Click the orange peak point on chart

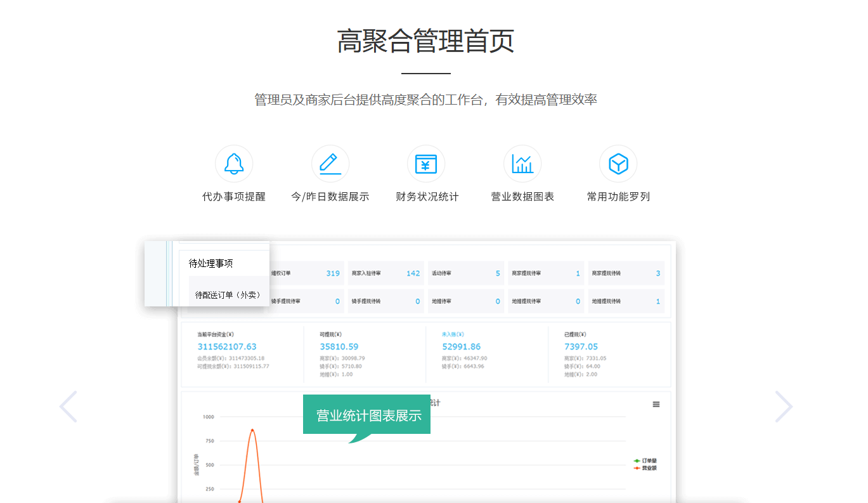pos(252,430)
